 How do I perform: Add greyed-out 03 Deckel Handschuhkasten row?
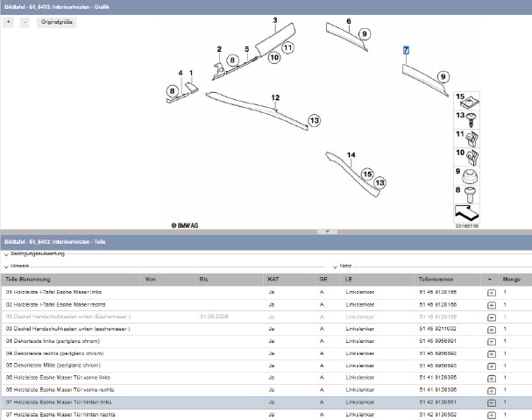pyautogui.click(x=492, y=317)
